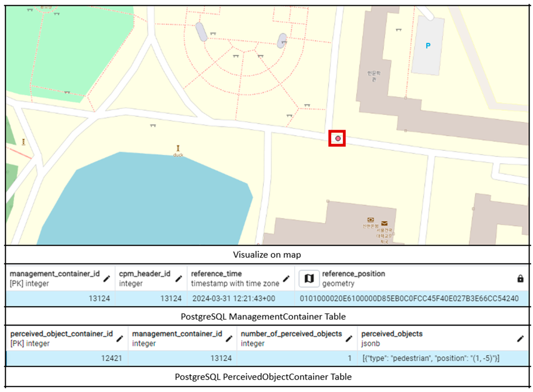This screenshot has height=392, width=533.
Task: Select cell 12421 in perceived_object_container_id column
Action: point(111,358)
